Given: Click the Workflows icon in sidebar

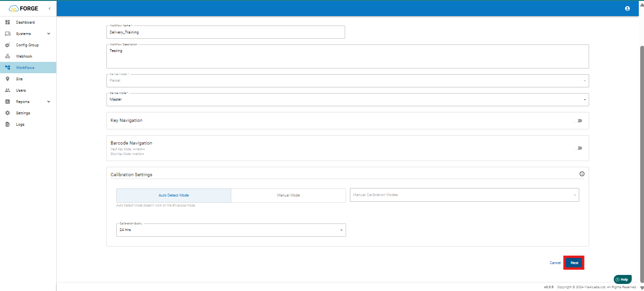Looking at the screenshot, I should click(x=8, y=68).
